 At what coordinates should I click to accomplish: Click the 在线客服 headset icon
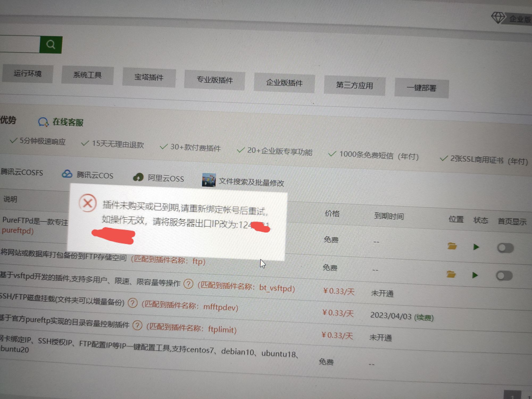(x=43, y=122)
